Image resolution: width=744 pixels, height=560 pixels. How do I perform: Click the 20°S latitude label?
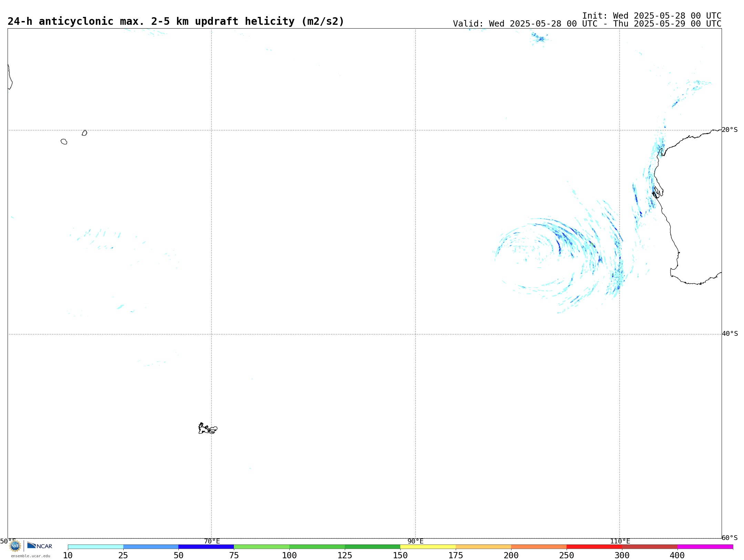[x=730, y=130]
